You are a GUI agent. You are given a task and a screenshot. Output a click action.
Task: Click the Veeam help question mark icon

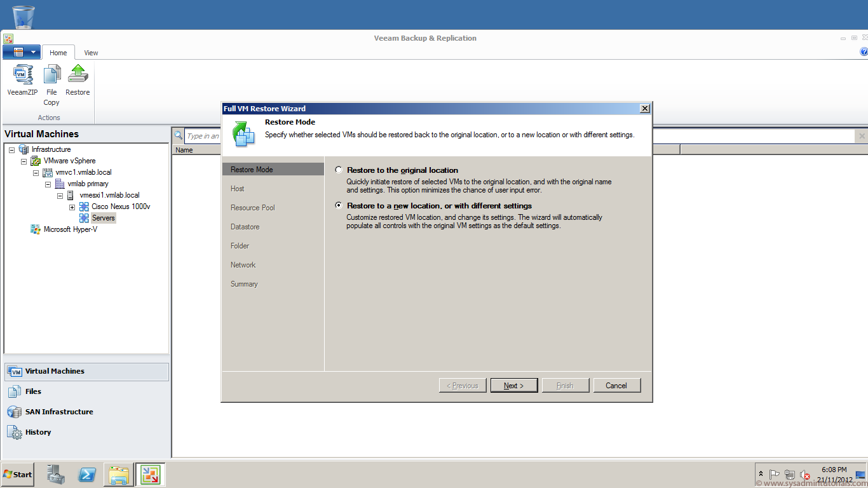click(864, 52)
